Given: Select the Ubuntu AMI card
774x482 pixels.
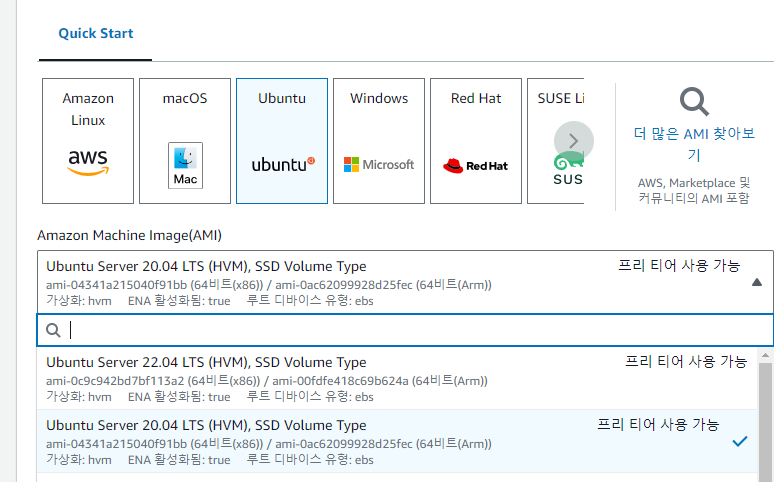Looking at the screenshot, I should [282, 141].
